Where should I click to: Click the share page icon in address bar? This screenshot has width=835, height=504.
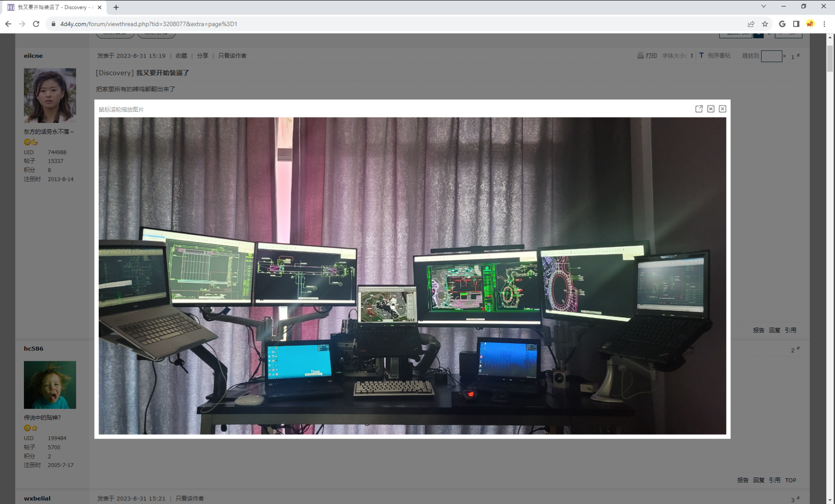pos(751,24)
